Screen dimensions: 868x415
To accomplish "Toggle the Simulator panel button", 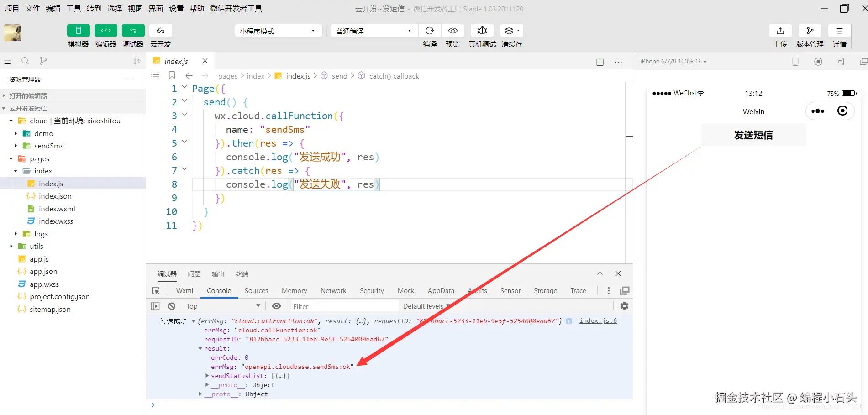I will click(78, 31).
